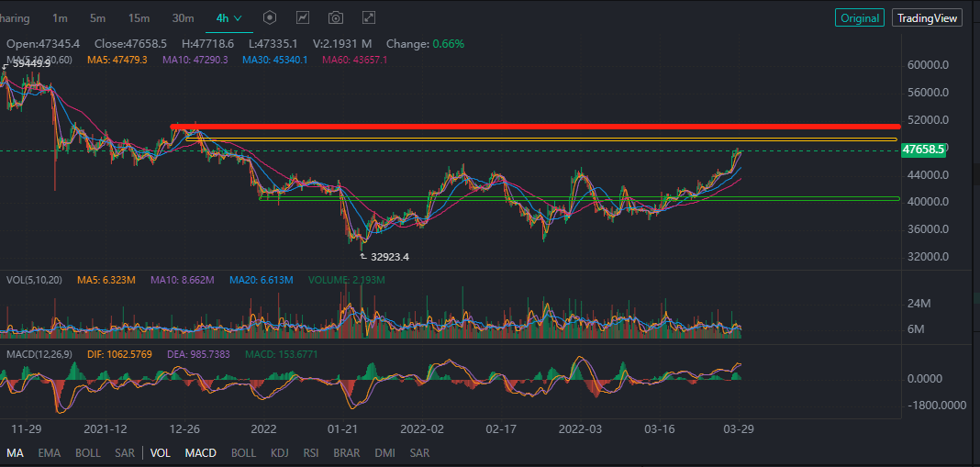Viewport: 980px width, 467px height.
Task: Toggle the KDJ sub indicator
Action: (x=280, y=452)
